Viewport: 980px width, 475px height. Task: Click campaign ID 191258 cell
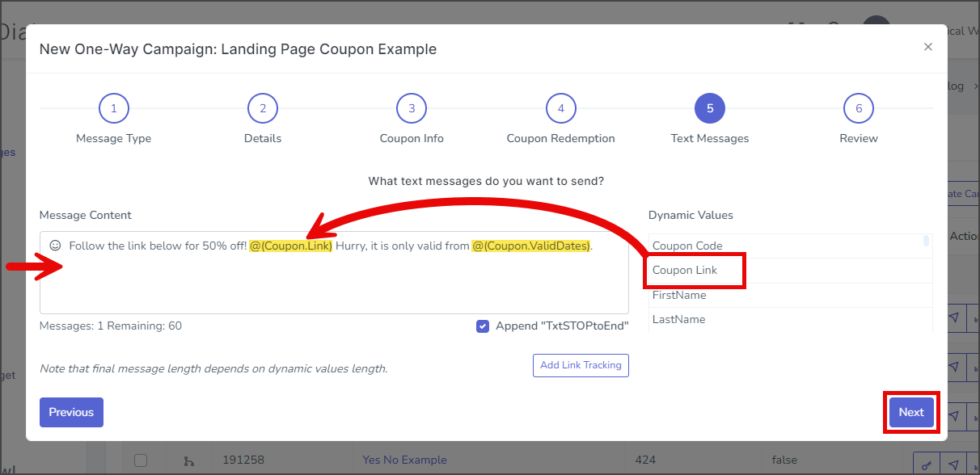pyautogui.click(x=243, y=460)
